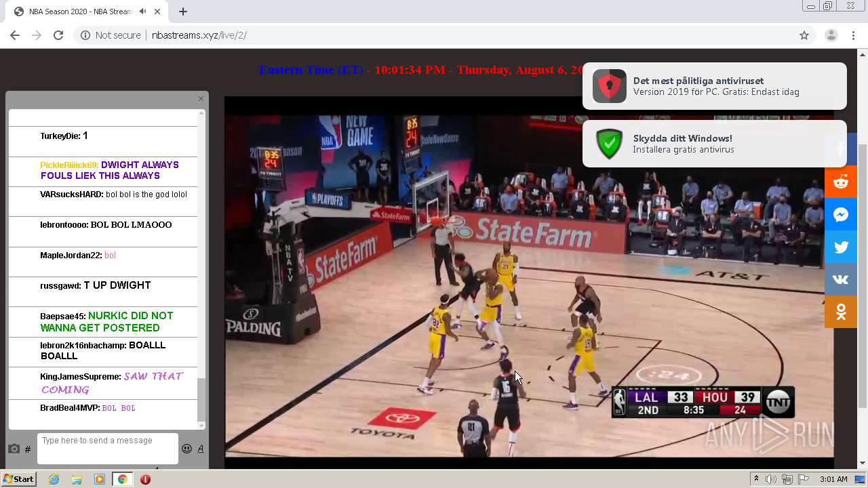Click TurkeyDie username in chat

pos(59,136)
